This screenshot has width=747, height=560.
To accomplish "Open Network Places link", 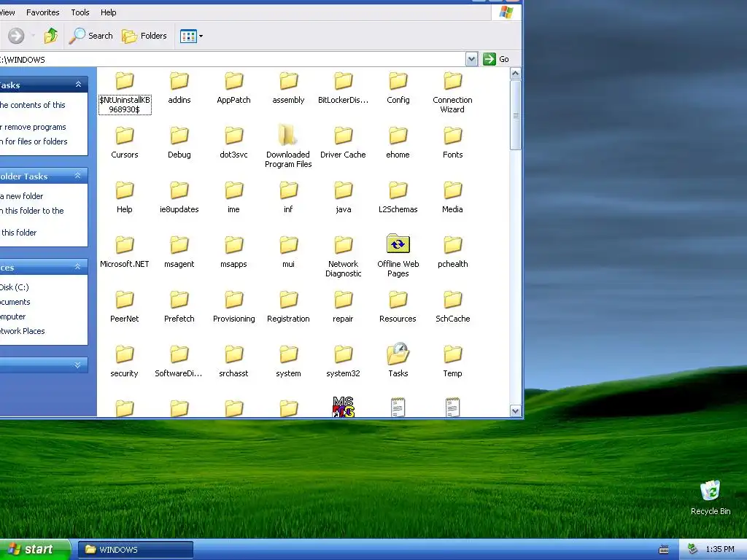I will tap(22, 331).
